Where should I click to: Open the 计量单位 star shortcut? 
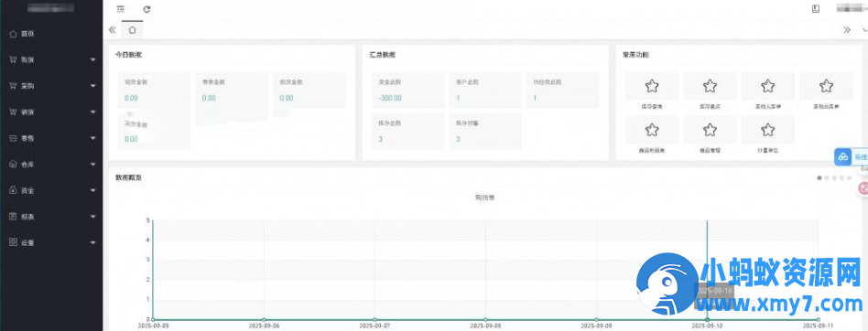768,130
